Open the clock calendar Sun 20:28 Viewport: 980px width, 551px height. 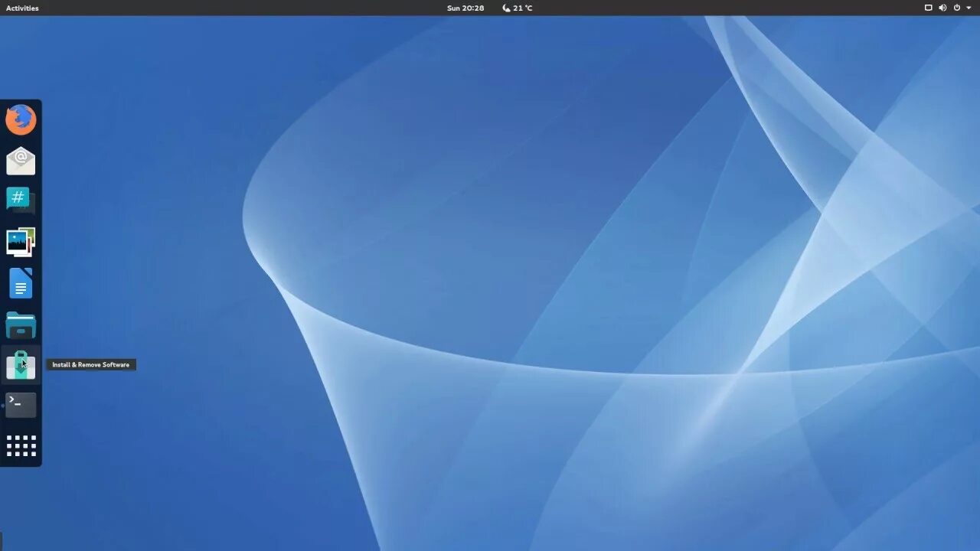[465, 8]
